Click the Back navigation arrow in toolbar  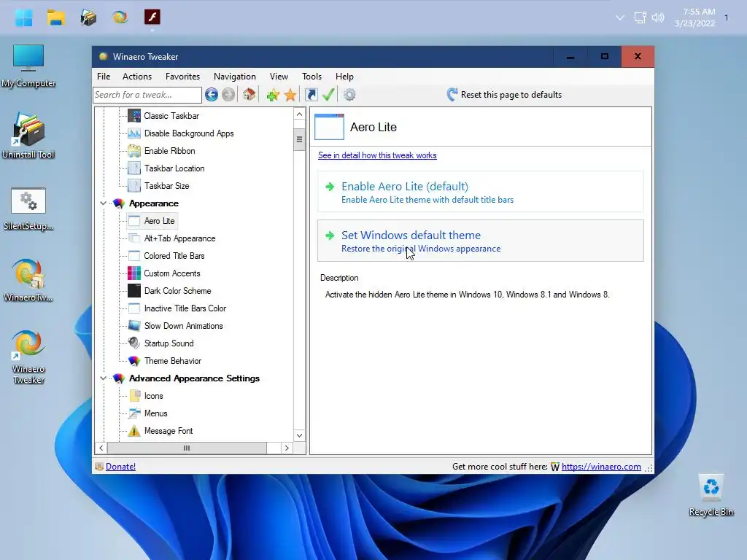[212, 95]
